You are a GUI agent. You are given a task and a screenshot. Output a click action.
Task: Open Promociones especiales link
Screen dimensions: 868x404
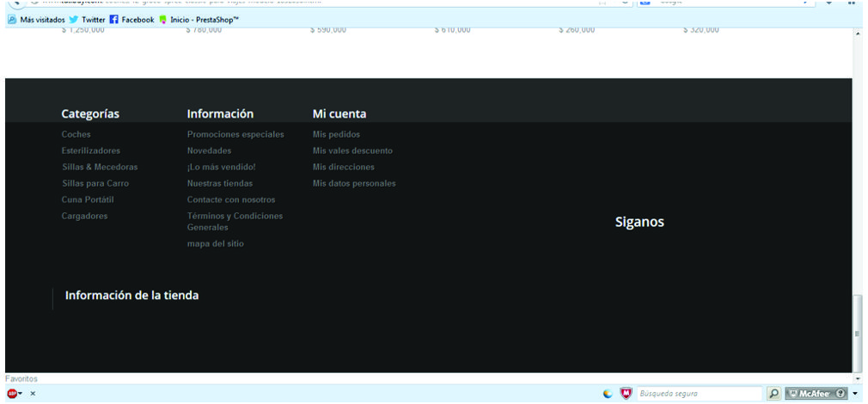click(x=235, y=134)
